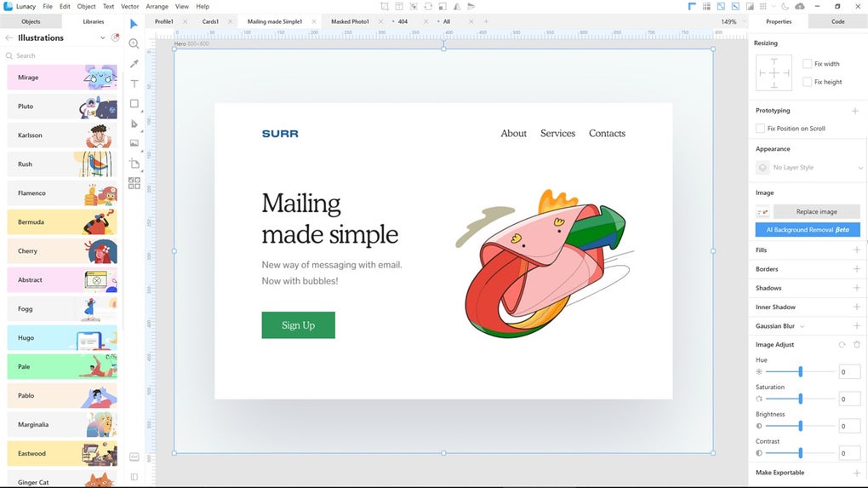Add a Prototyping interaction
The height and width of the screenshot is (488, 868).
tap(854, 111)
